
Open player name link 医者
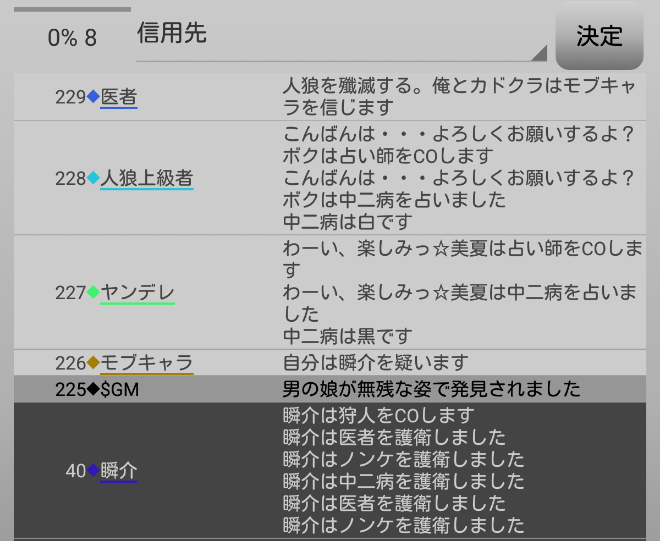click(x=119, y=97)
